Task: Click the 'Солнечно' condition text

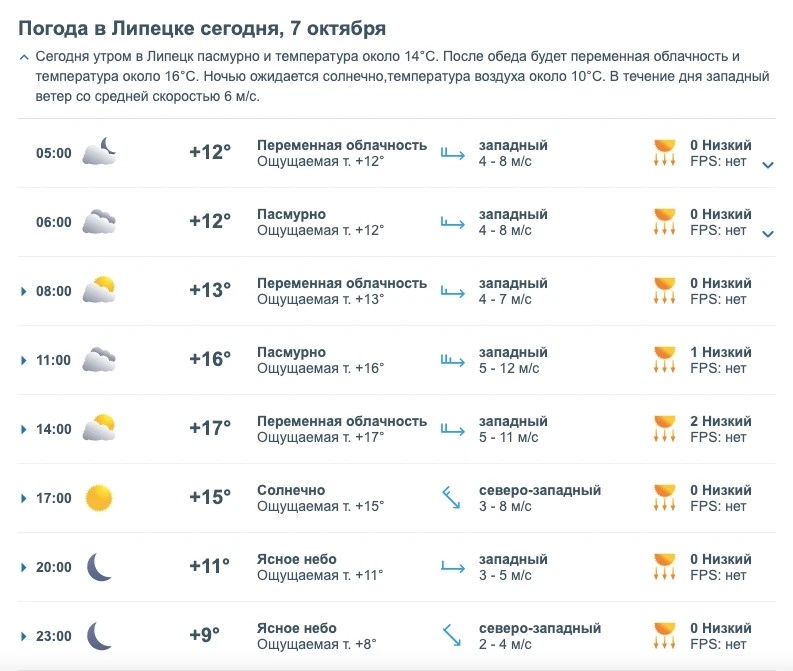Action: coord(291,490)
